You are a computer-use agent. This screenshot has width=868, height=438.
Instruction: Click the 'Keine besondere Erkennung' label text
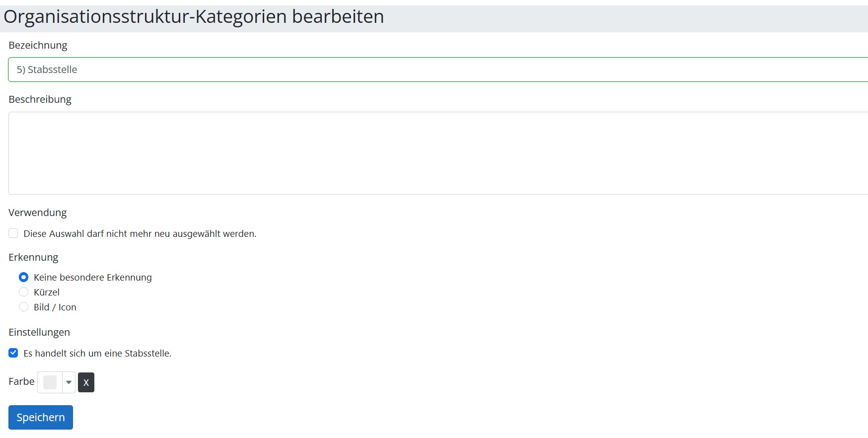click(x=93, y=277)
